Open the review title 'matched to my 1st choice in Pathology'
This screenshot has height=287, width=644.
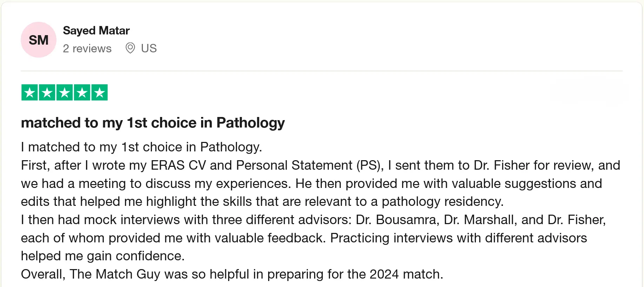coord(153,123)
